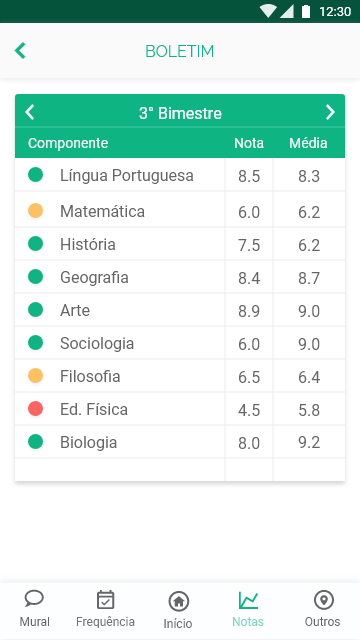Select the Notas chart icon

248,600
